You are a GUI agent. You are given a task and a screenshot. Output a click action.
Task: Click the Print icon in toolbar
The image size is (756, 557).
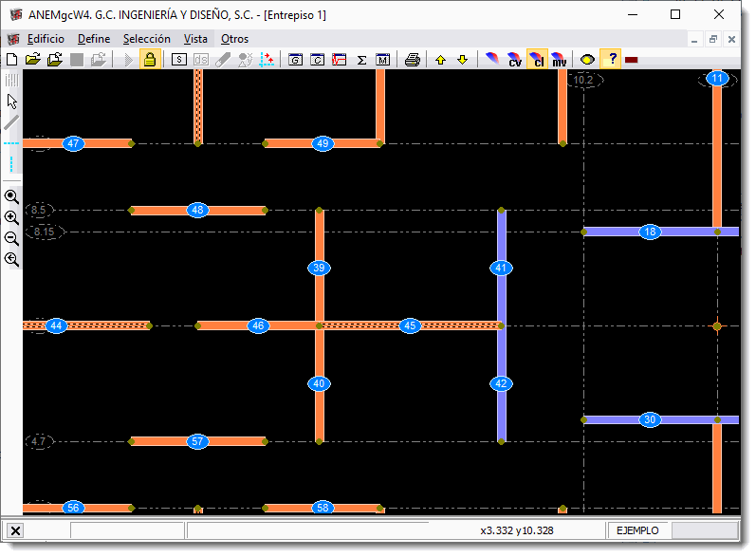412,60
